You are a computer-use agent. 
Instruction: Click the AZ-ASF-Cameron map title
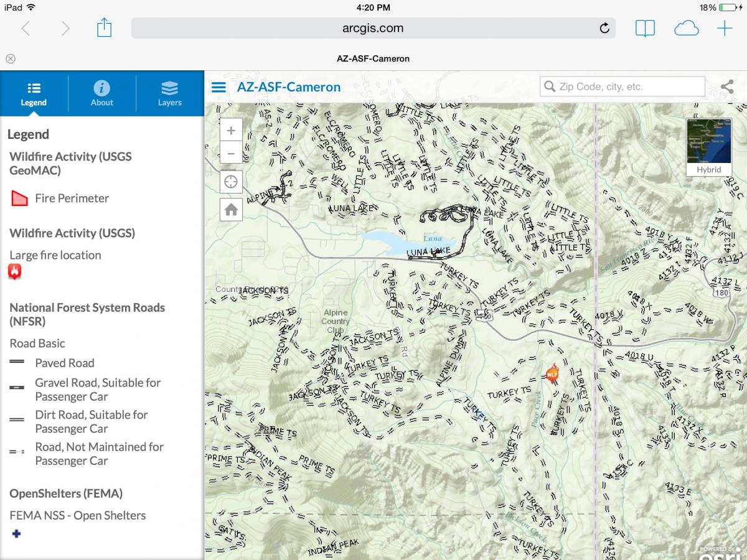pos(289,87)
